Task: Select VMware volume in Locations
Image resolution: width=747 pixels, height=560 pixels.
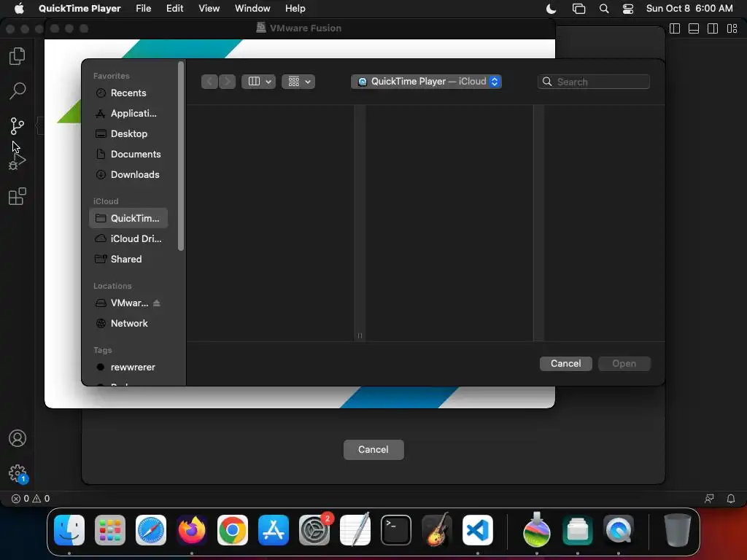Action: click(x=128, y=303)
